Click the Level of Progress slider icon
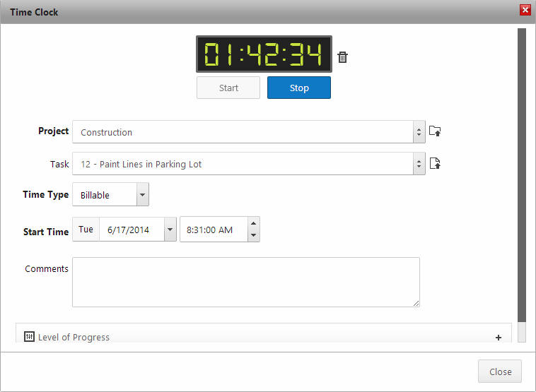Image resolution: width=536 pixels, height=392 pixels. click(x=29, y=337)
